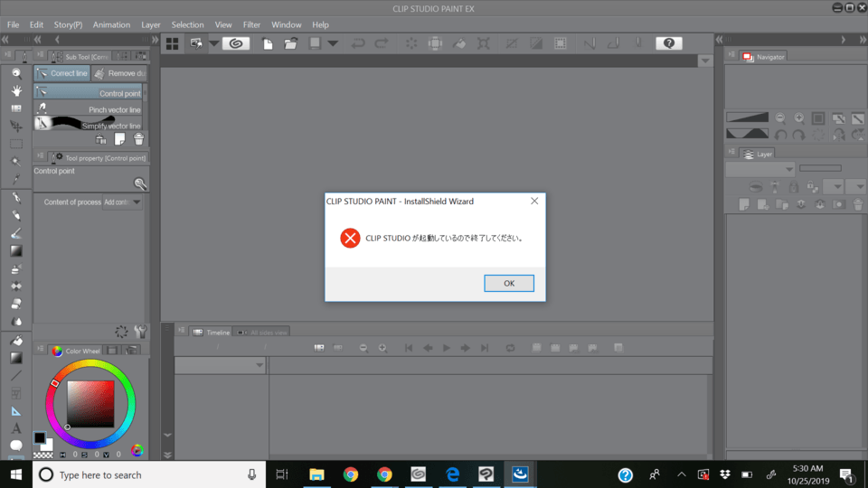Select the Pen tool in tool palette
The image size is (868, 488).
(x=16, y=198)
